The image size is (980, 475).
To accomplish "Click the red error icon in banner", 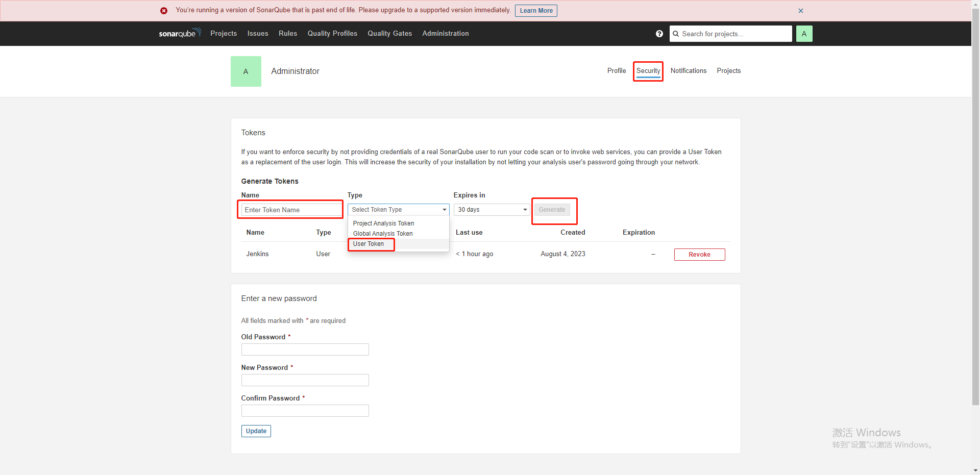I will tap(164, 11).
